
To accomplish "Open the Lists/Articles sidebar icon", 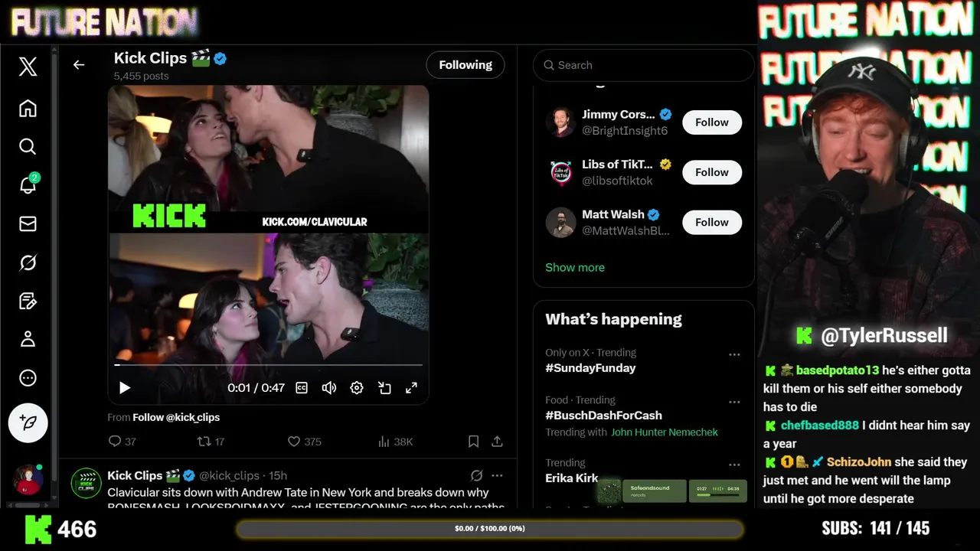I will (x=28, y=301).
